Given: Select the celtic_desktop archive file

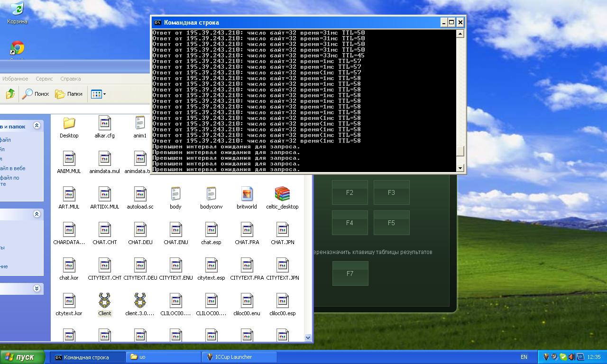Looking at the screenshot, I should [282, 194].
